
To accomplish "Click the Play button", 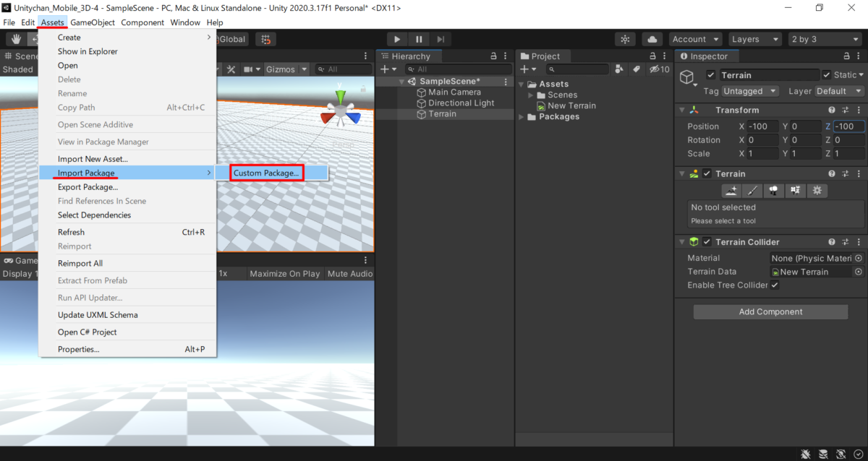I will (397, 39).
